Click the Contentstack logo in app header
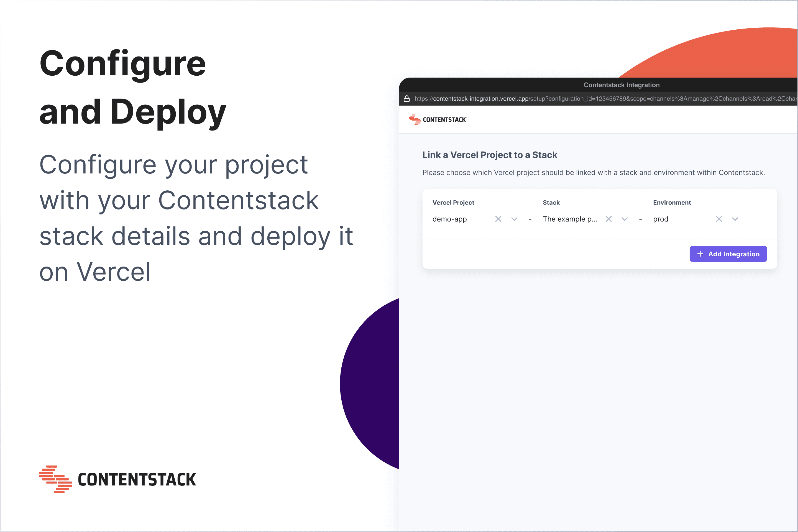The width and height of the screenshot is (798, 532). coord(438,119)
